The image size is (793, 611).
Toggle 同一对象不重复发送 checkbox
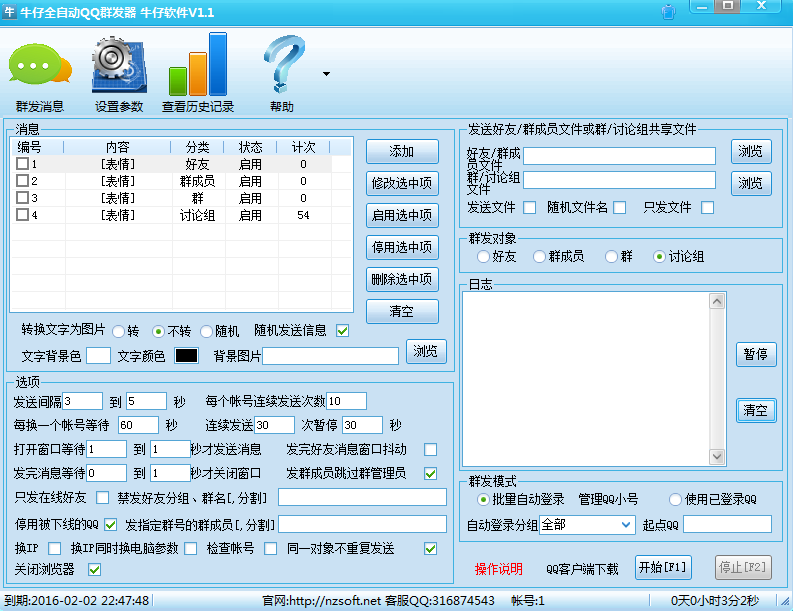point(431,549)
